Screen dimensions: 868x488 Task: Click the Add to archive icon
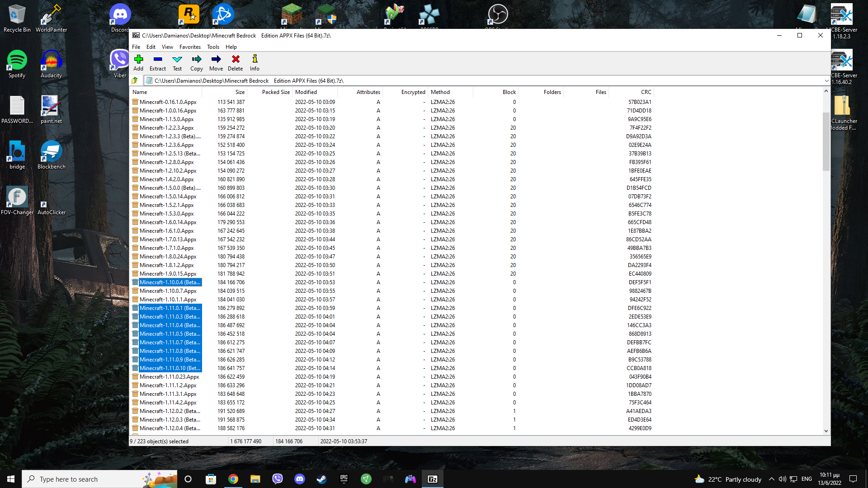click(x=138, y=62)
